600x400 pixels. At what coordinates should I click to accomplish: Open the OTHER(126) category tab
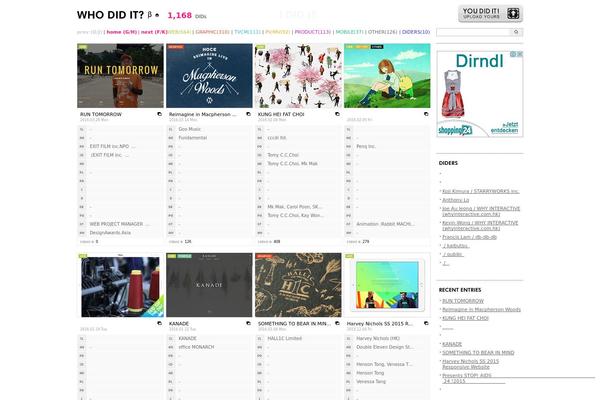click(x=383, y=32)
